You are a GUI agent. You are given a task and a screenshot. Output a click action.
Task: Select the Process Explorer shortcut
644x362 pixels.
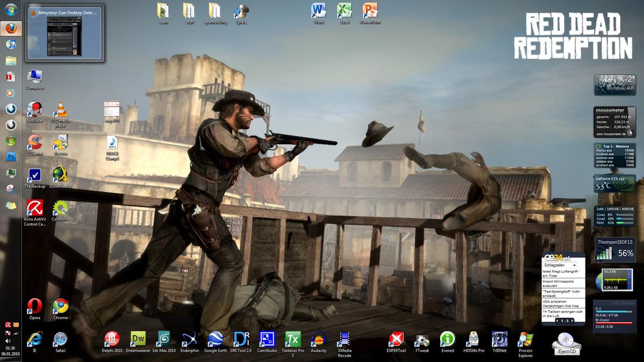[525, 344]
